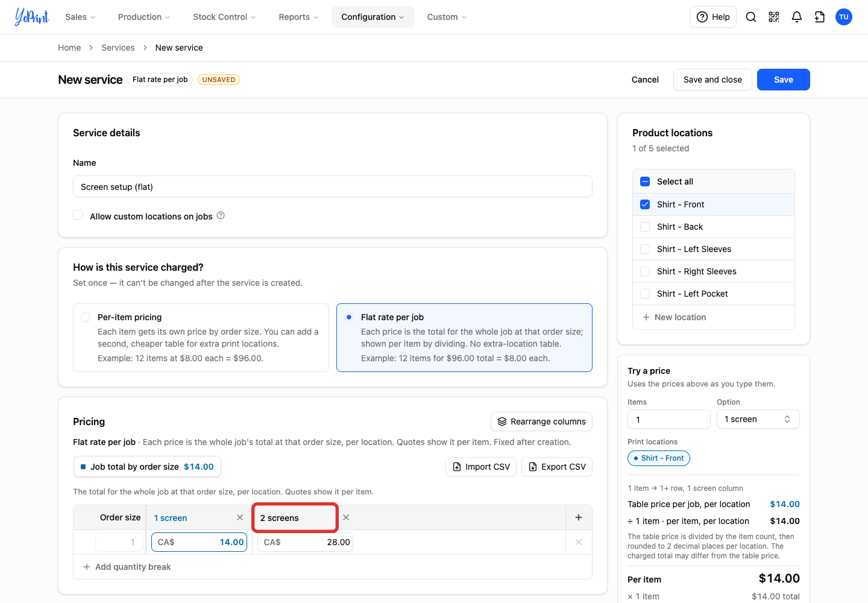This screenshot has height=603, width=868.
Task: Click the YoPrint logo
Action: click(x=32, y=17)
